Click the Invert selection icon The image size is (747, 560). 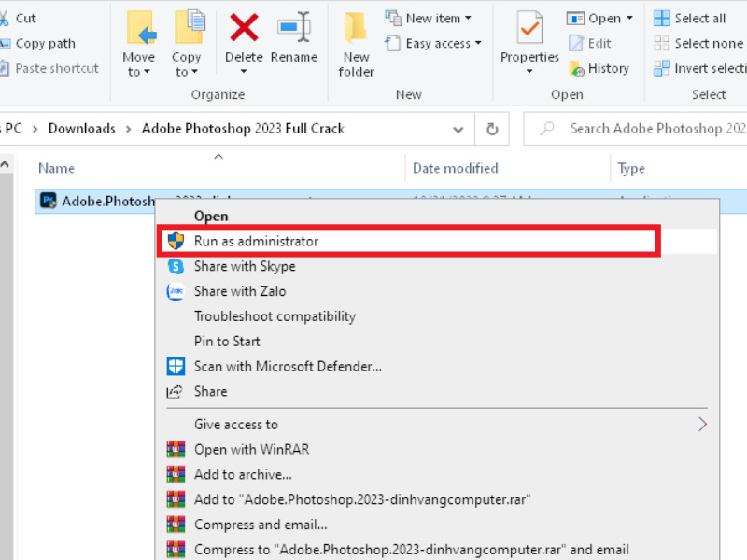click(x=662, y=68)
